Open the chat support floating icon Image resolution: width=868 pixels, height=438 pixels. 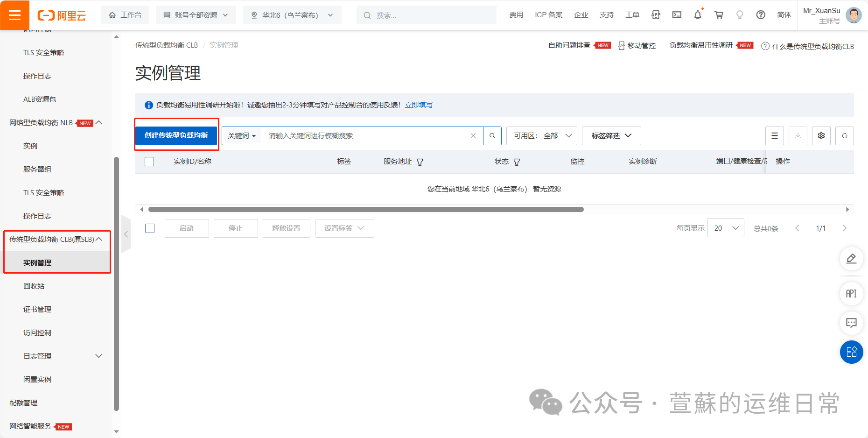coord(852,323)
